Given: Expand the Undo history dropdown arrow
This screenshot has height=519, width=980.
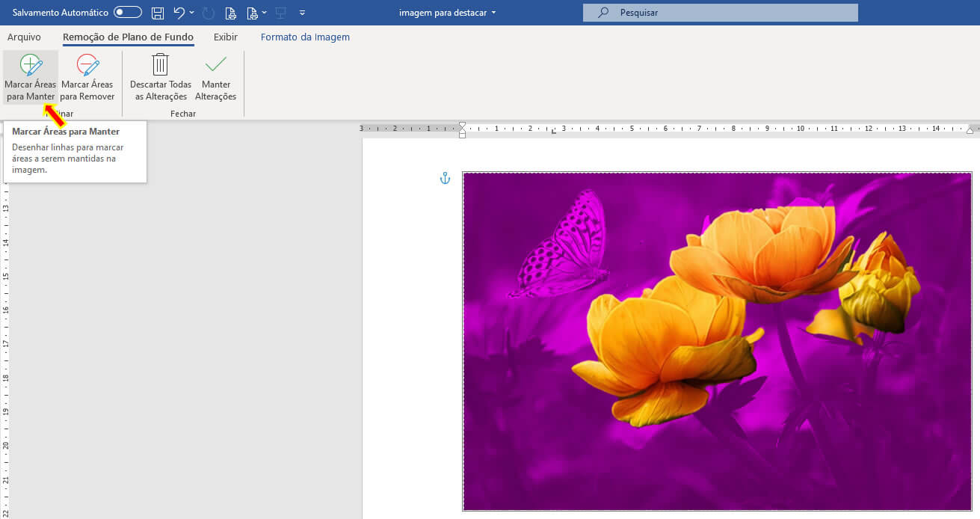Looking at the screenshot, I should [192, 13].
